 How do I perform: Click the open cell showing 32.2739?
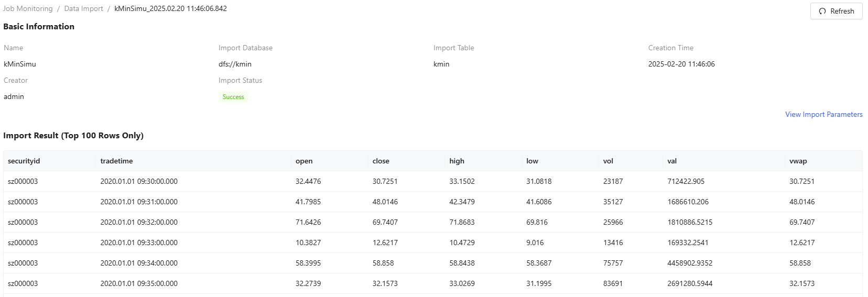[x=308, y=283]
